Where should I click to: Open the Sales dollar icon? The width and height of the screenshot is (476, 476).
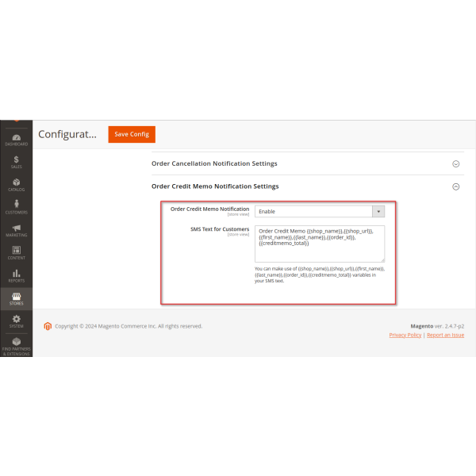point(16,160)
